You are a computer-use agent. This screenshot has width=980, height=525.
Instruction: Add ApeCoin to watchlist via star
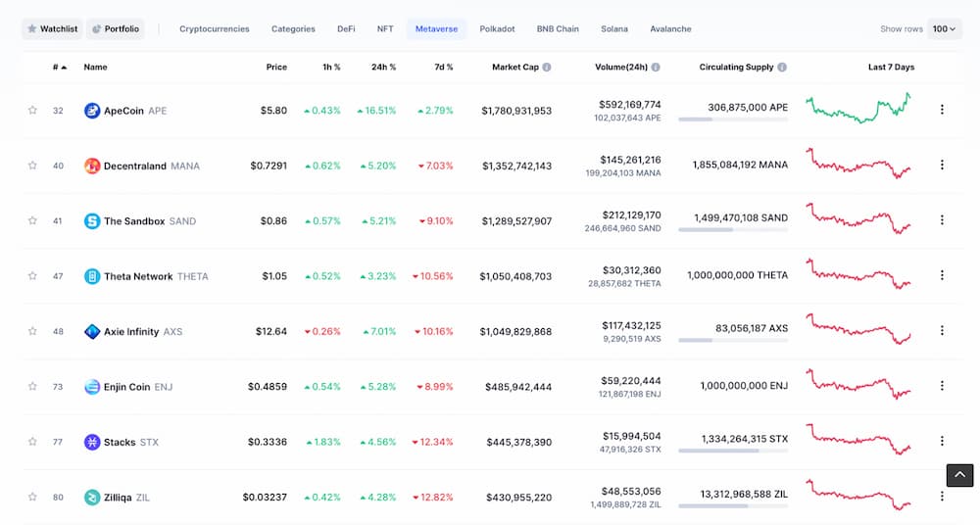tap(32, 110)
